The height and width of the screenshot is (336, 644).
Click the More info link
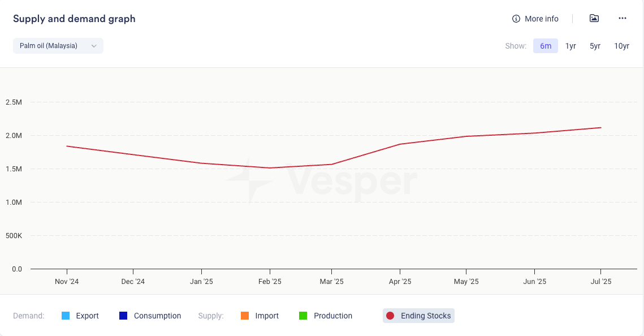pyautogui.click(x=541, y=19)
